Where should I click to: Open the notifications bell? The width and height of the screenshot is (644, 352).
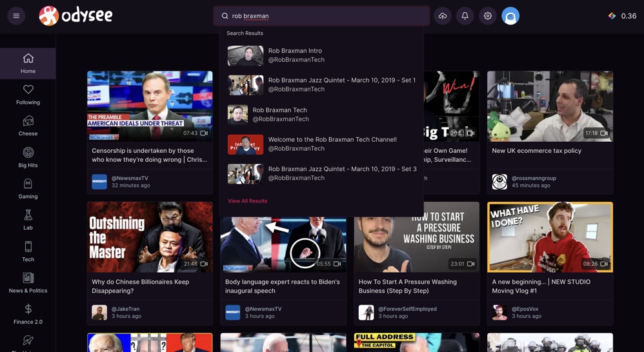(465, 16)
